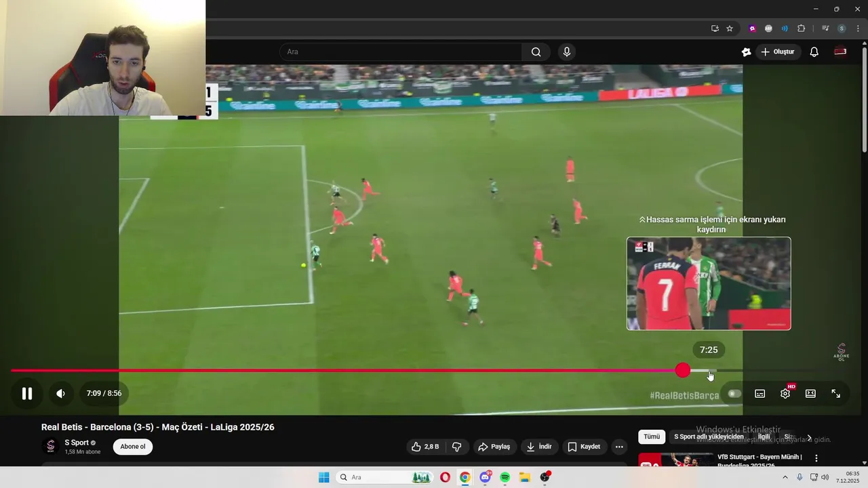The width and height of the screenshot is (868, 488).
Task: Install app icon in the address bar
Action: [715, 28]
